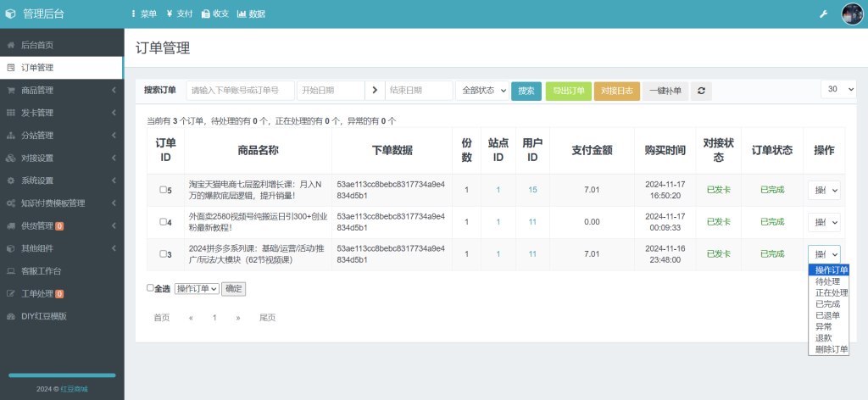Click the 一键补单 button

coord(665,92)
